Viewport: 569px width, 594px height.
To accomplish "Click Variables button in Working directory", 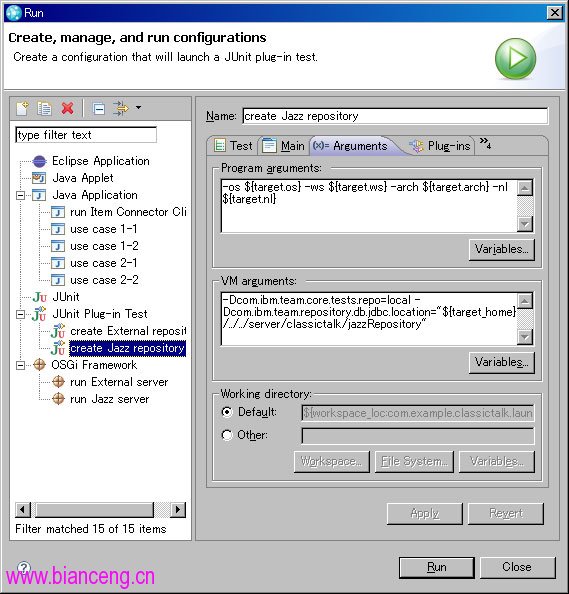I will pos(497,461).
